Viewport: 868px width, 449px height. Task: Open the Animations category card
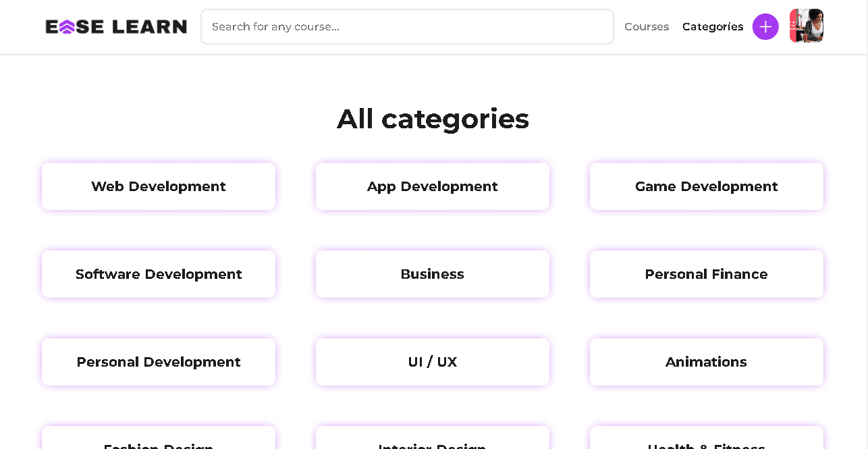(707, 362)
